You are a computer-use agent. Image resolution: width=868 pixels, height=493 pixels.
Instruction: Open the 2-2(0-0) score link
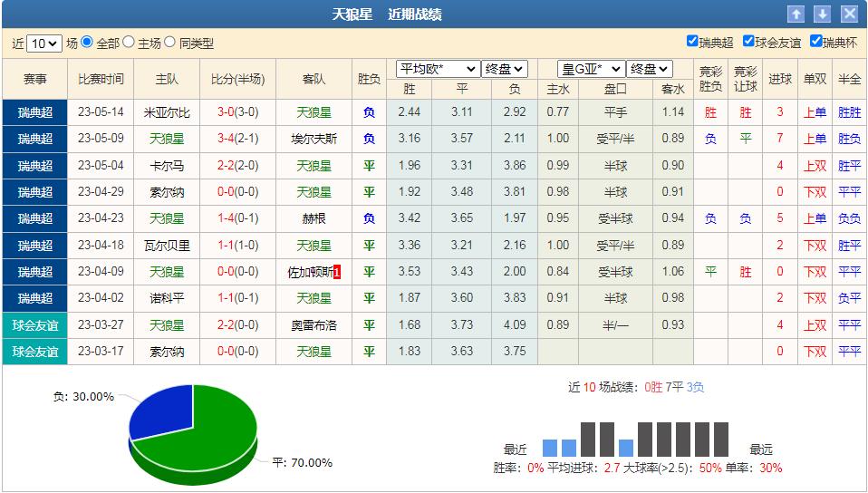pos(238,324)
